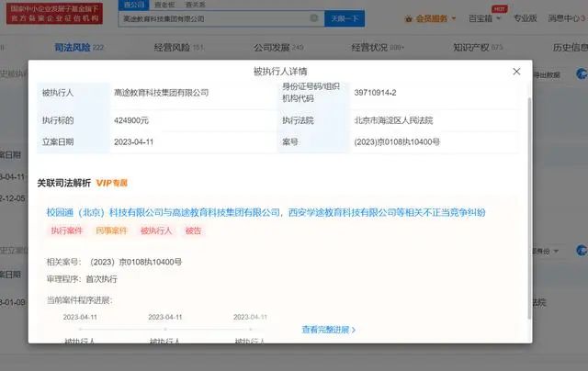The width and height of the screenshot is (588, 371).
Task: Click the organization code 39710914-2
Action: click(x=375, y=93)
